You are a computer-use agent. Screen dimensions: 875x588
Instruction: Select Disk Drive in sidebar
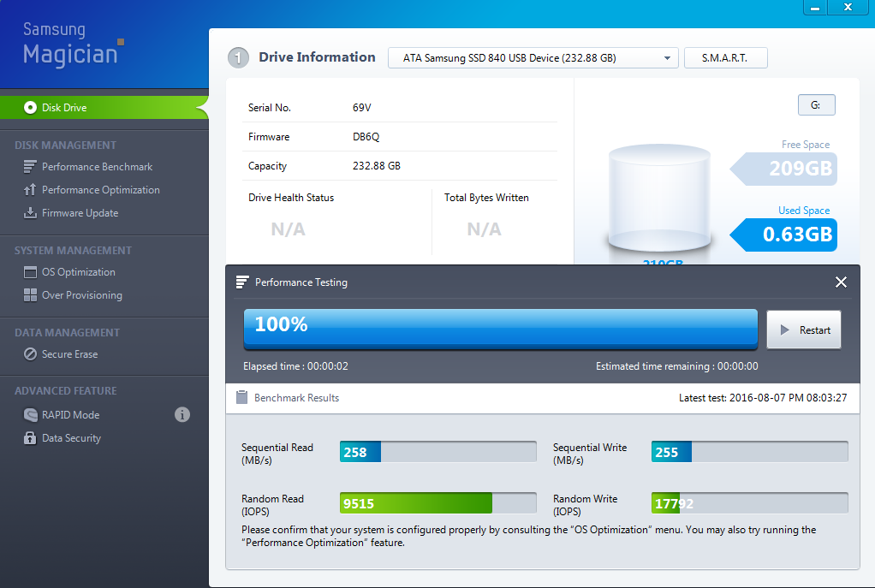(64, 108)
